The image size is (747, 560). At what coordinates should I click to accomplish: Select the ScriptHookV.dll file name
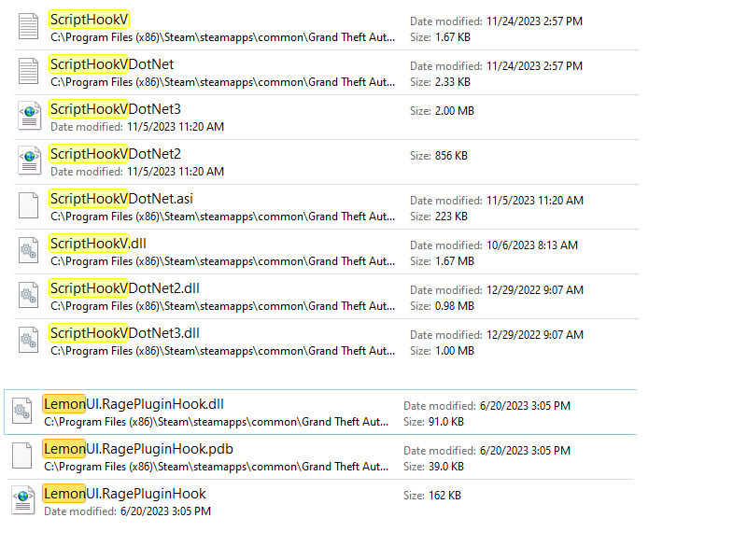(x=98, y=244)
